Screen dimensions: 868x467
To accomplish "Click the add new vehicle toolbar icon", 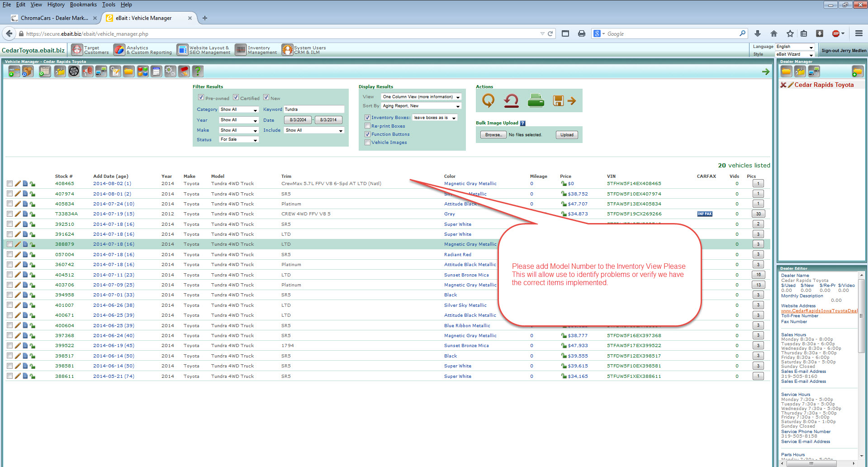I will point(14,71).
